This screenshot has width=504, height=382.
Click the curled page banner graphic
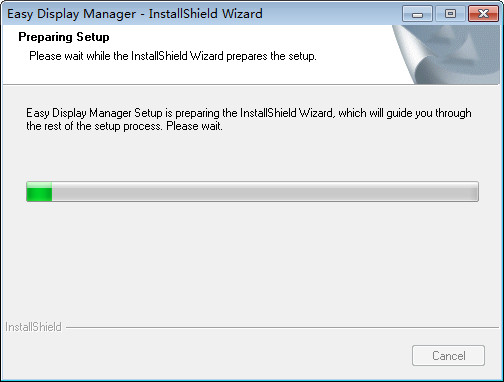tap(447, 54)
